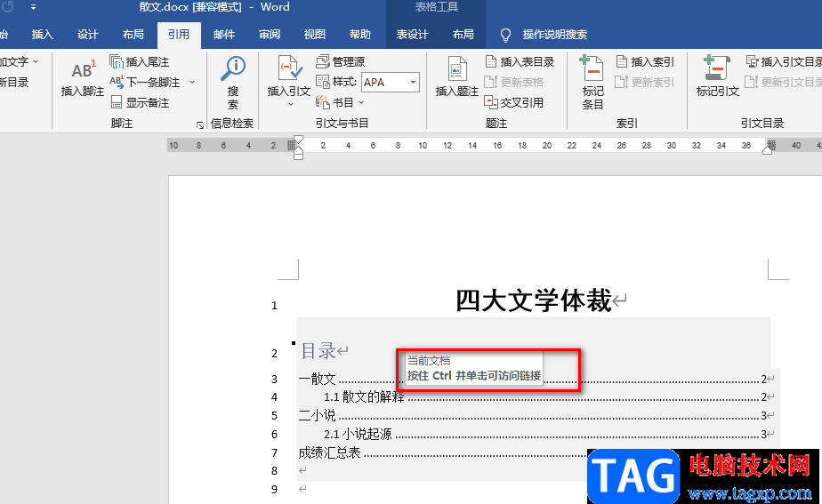The height and width of the screenshot is (504, 822).
Task: Click Update Table of Authorities (更新引文目录)
Action: point(784,83)
